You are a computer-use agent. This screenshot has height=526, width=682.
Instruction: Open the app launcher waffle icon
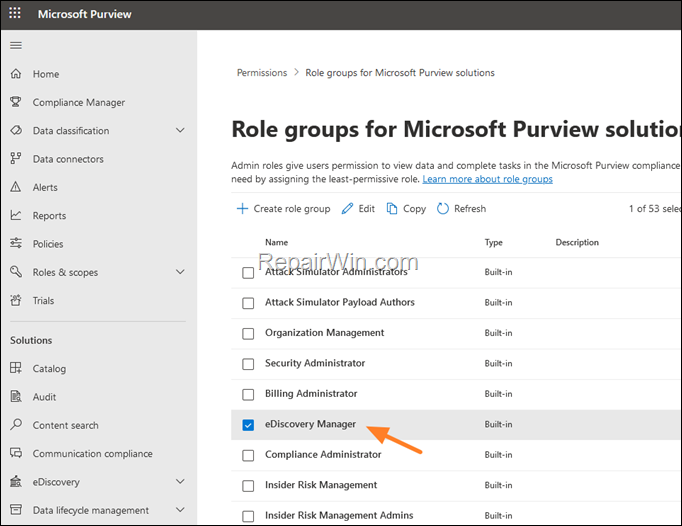point(15,13)
